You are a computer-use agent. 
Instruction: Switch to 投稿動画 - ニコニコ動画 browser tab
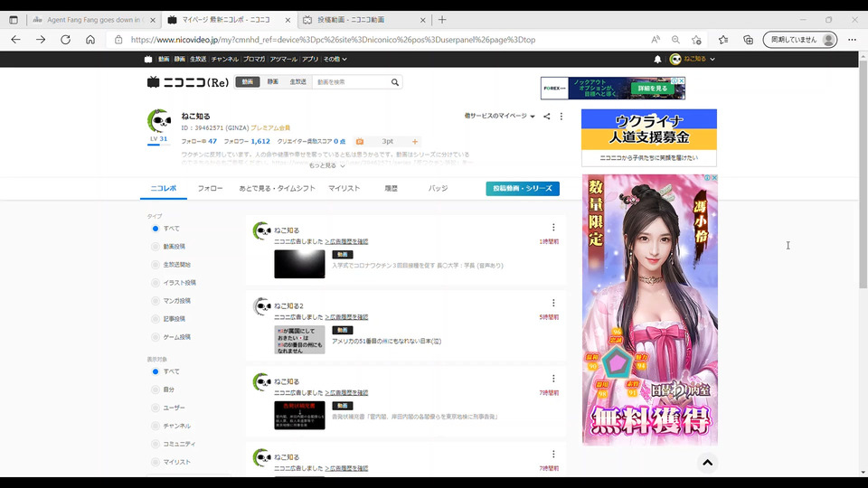pyautogui.click(x=363, y=20)
